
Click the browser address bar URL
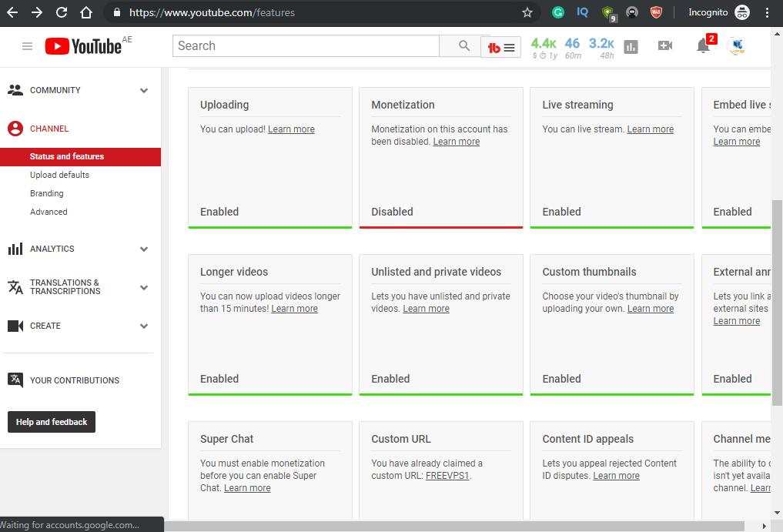click(212, 12)
